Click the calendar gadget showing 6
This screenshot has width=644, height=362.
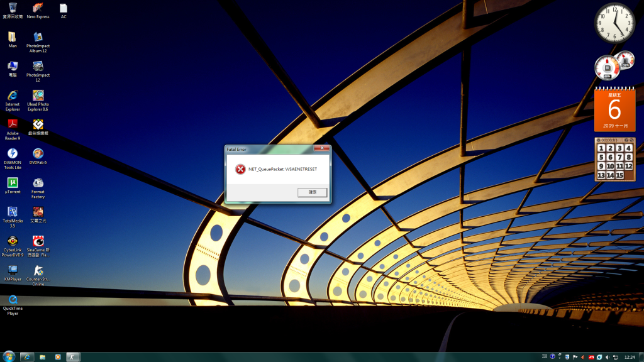(614, 110)
